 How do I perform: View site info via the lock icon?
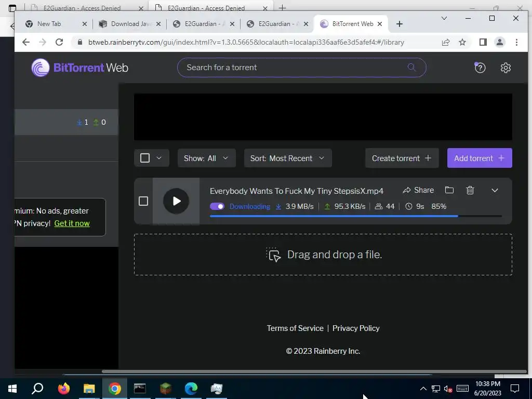80,42
